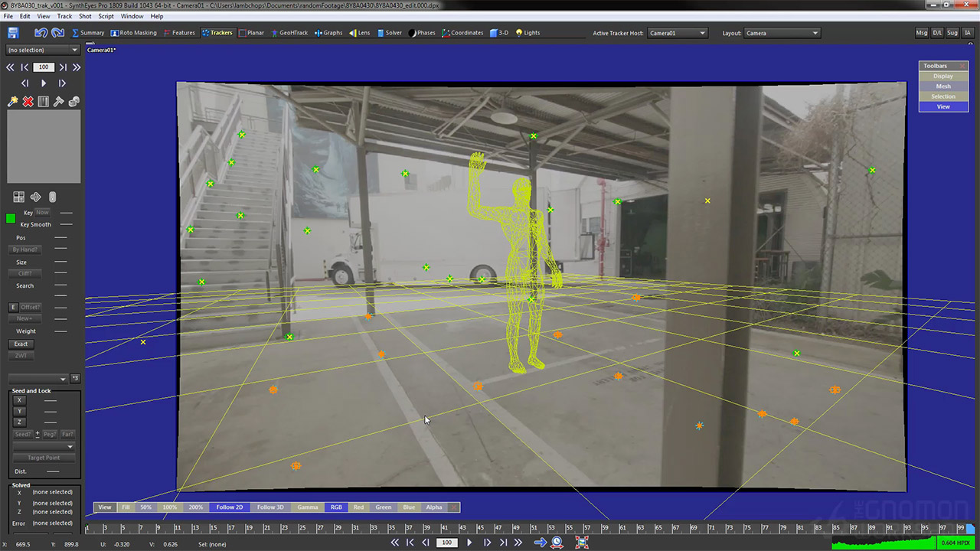Click the Undo arrow icon
Screen dimensions: 980x551
point(40,33)
